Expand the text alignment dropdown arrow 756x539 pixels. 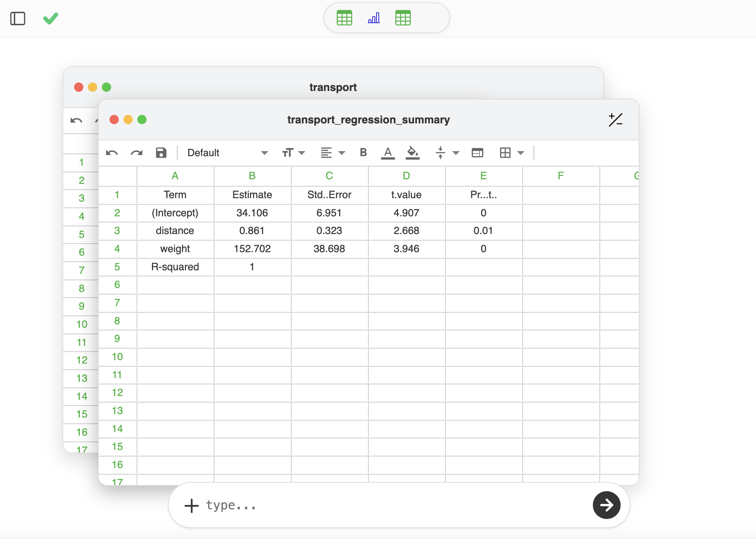click(x=342, y=153)
